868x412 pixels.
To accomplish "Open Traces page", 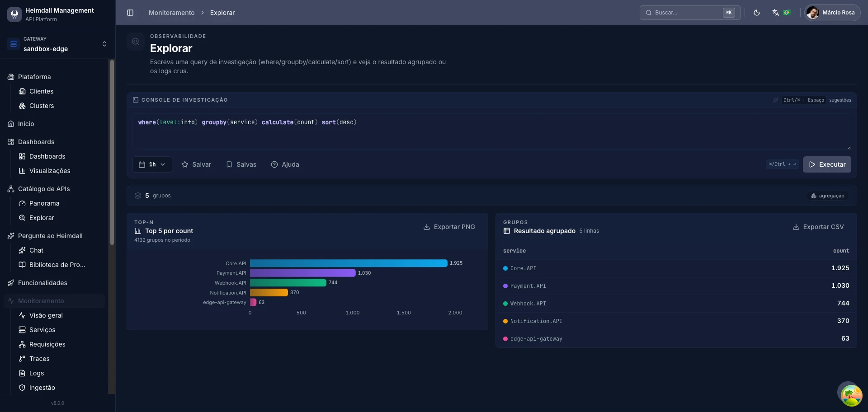I will pyautogui.click(x=39, y=359).
